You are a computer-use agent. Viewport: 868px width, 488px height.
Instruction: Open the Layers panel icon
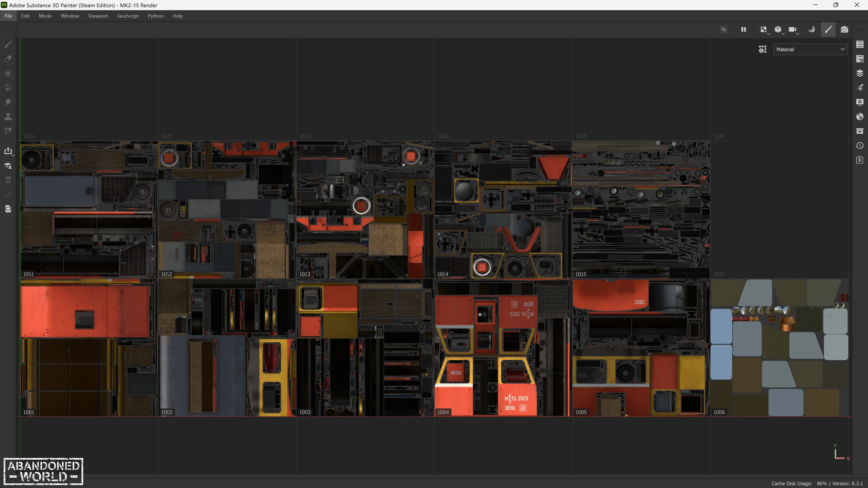click(x=860, y=73)
